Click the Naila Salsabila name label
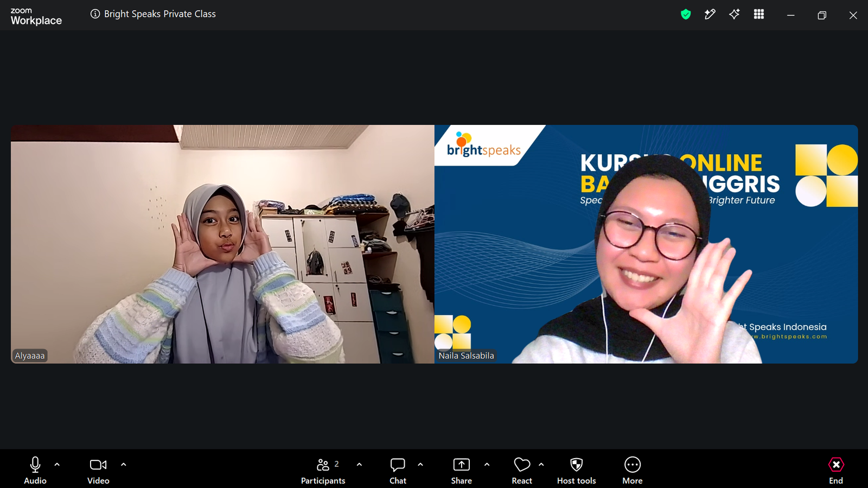 (467, 356)
